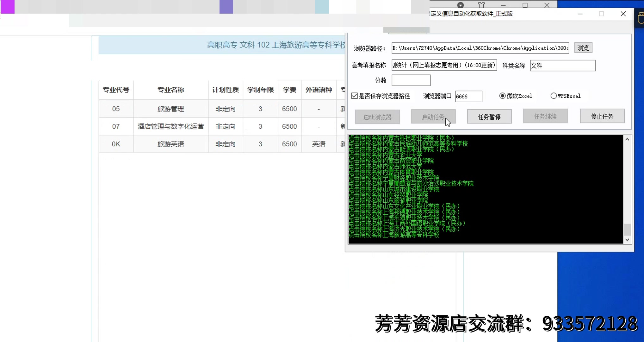Click the download manager icon in the browser toolbar
Viewport: 644px width, 342px height.
pyautogui.click(x=460, y=5)
